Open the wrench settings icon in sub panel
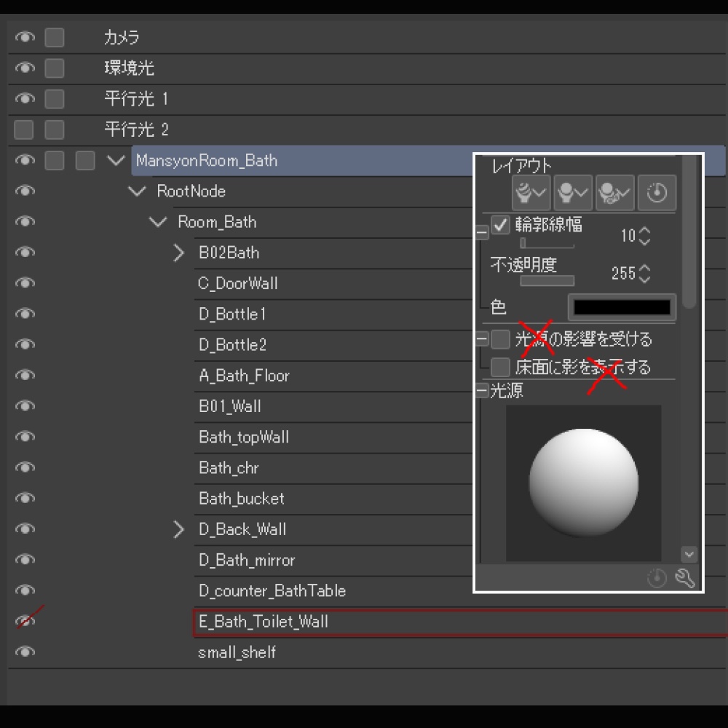 pyautogui.click(x=685, y=578)
